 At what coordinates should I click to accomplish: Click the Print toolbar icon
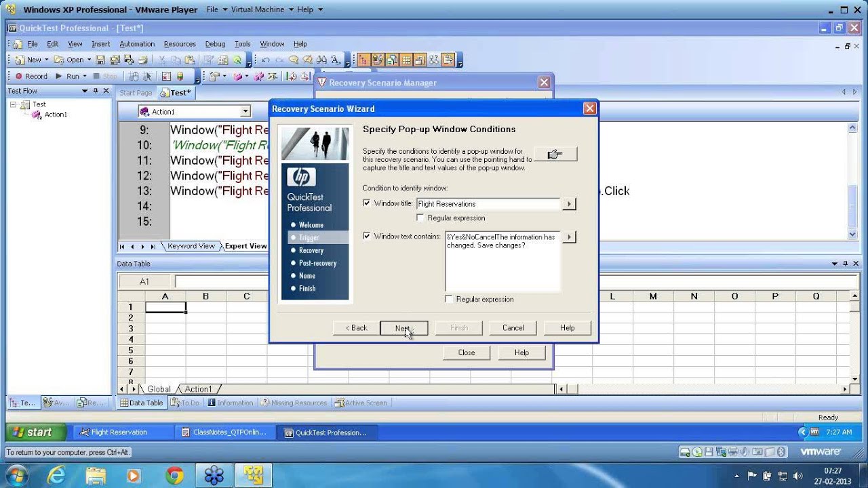click(x=143, y=60)
